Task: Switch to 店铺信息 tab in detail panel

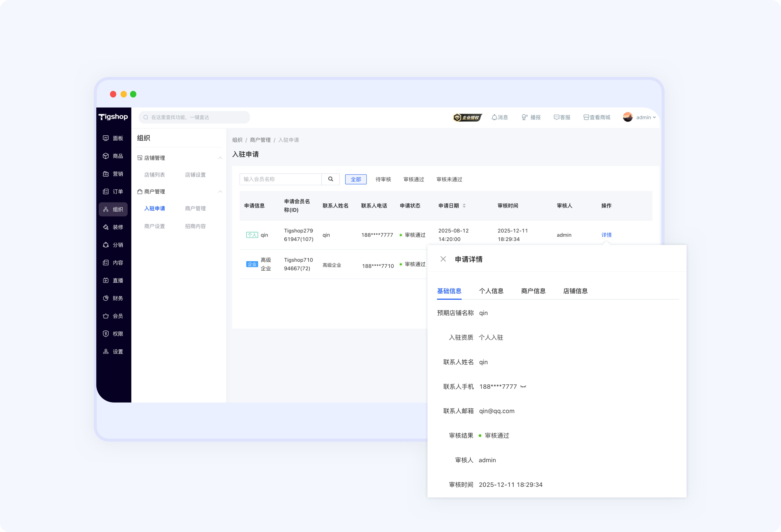Action: (575, 291)
